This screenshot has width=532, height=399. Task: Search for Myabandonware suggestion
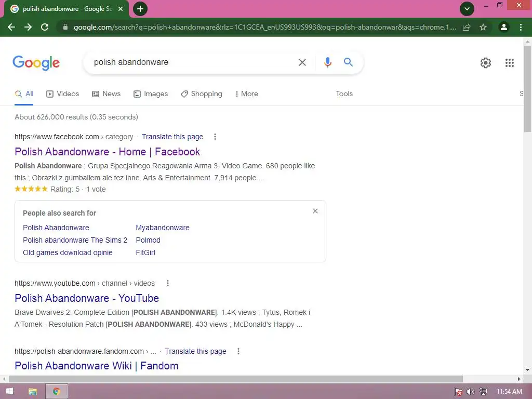tap(163, 228)
